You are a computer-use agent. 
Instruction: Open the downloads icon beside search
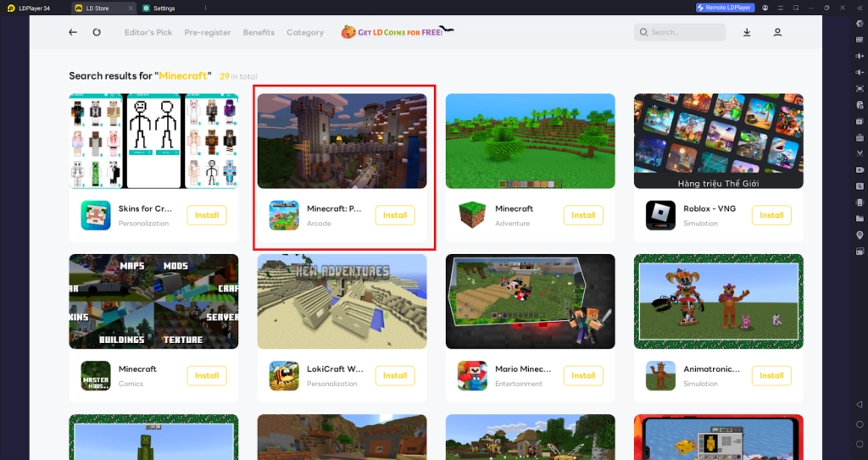pos(747,32)
